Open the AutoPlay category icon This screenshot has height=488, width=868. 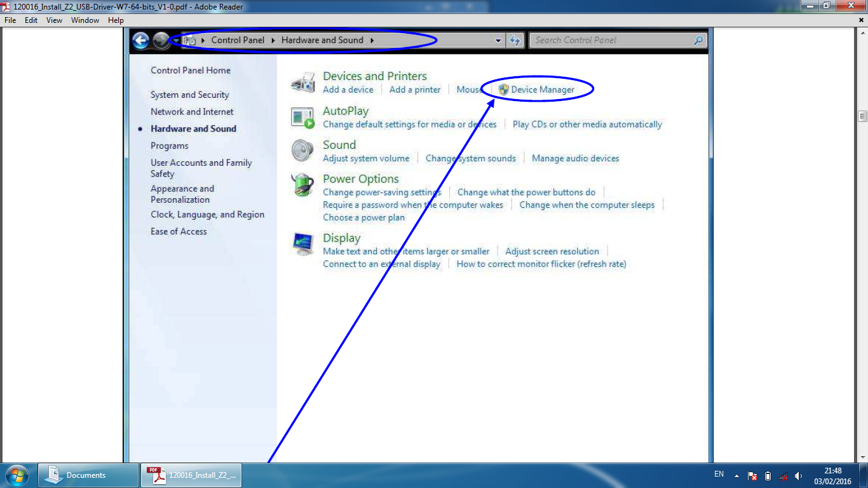coord(303,118)
